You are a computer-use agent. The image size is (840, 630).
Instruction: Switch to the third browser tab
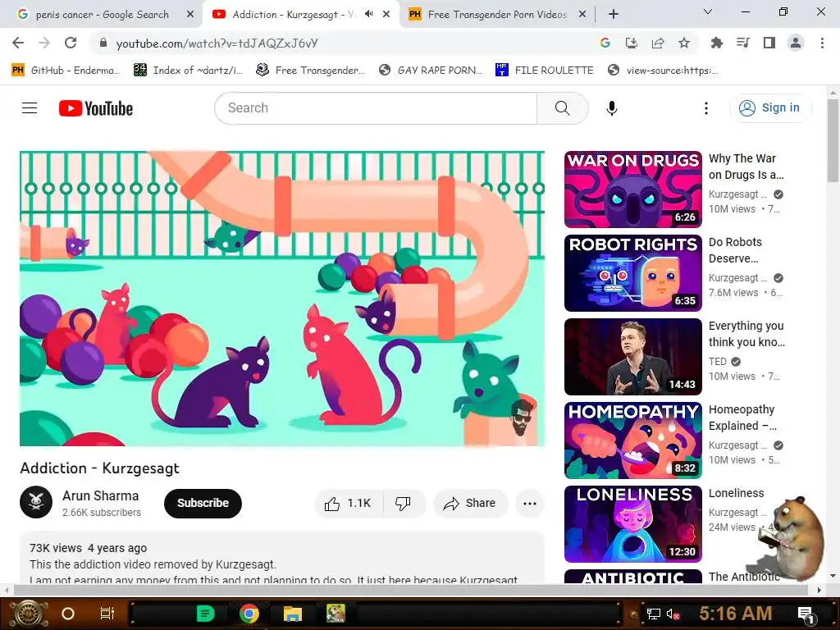click(x=496, y=15)
